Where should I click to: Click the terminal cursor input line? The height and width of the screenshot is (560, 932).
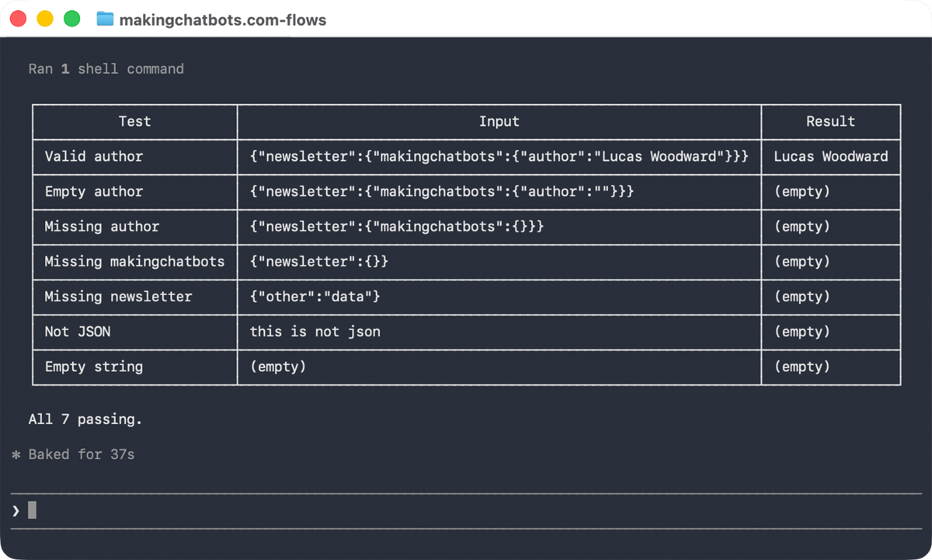click(x=466, y=510)
